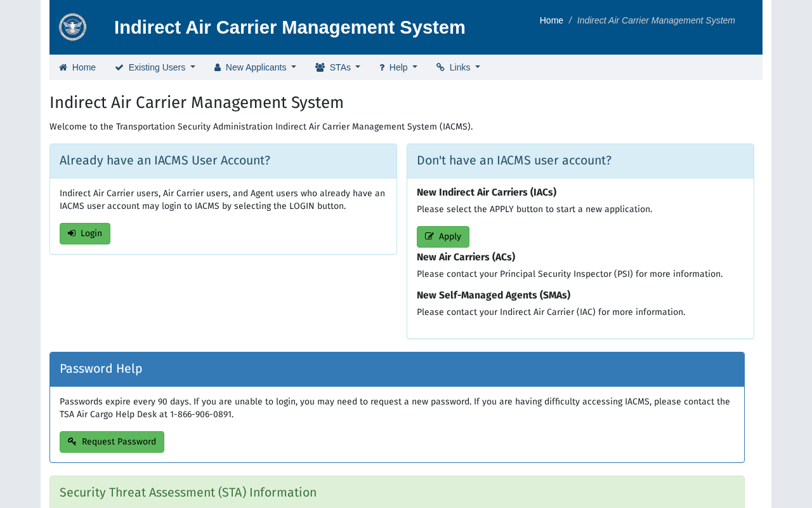Open the Existing Users menu

155,67
